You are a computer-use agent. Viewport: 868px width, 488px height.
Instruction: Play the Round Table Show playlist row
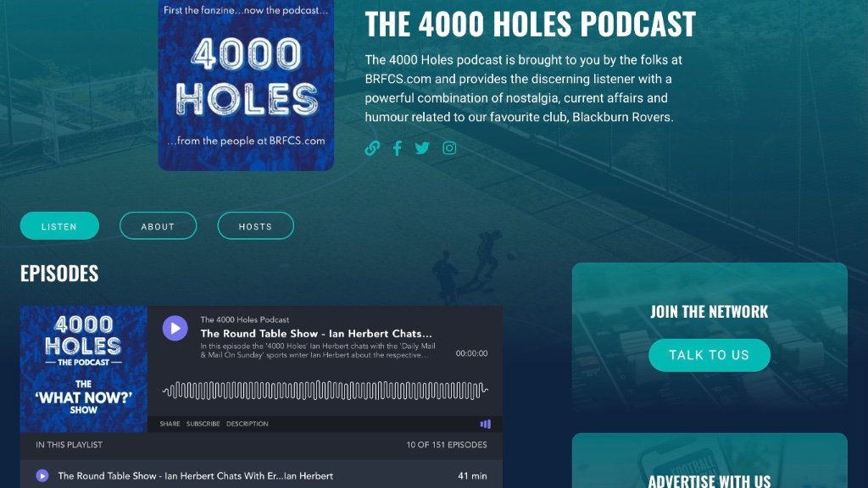coord(261,476)
